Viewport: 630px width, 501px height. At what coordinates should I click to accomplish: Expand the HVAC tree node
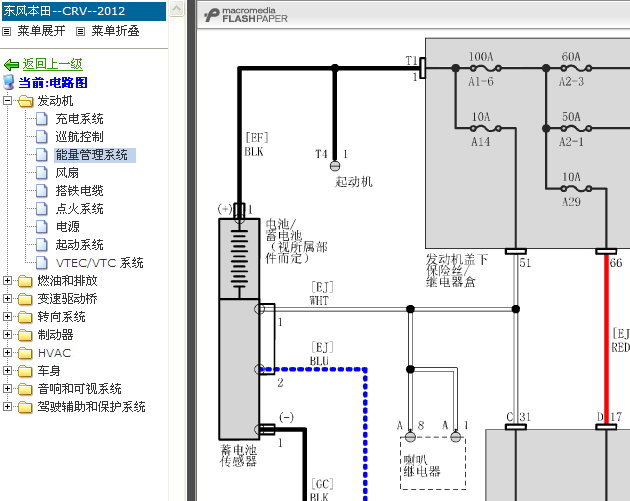click(x=7, y=352)
